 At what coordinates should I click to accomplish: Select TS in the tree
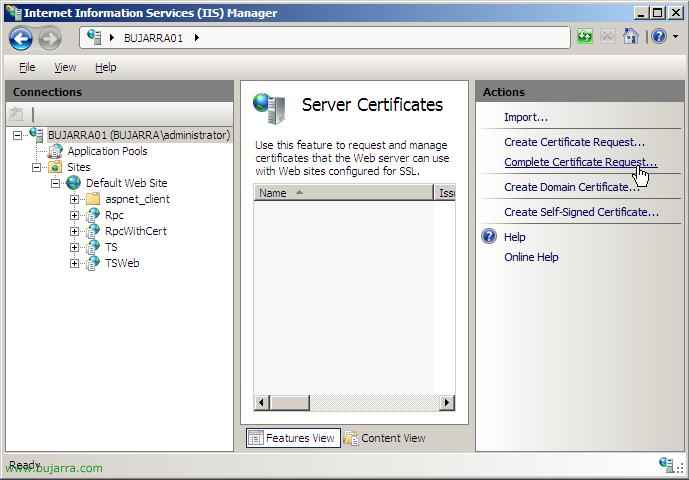pos(111,247)
